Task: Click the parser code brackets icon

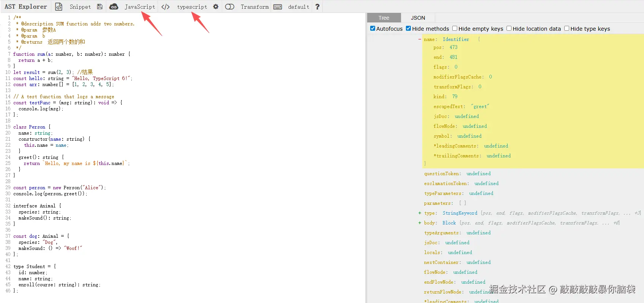Action: [166, 7]
